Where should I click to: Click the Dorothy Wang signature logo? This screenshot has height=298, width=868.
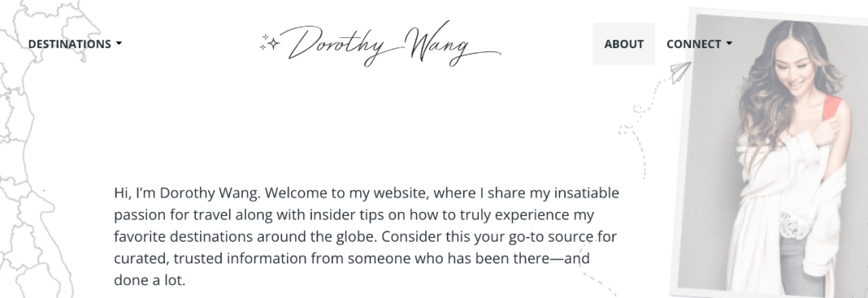[x=381, y=43]
